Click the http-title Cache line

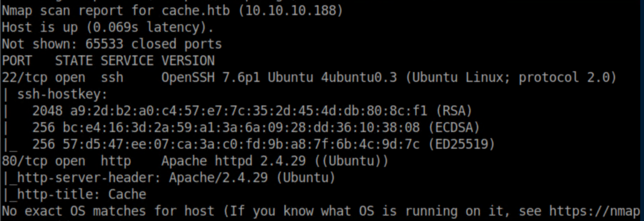(78, 194)
